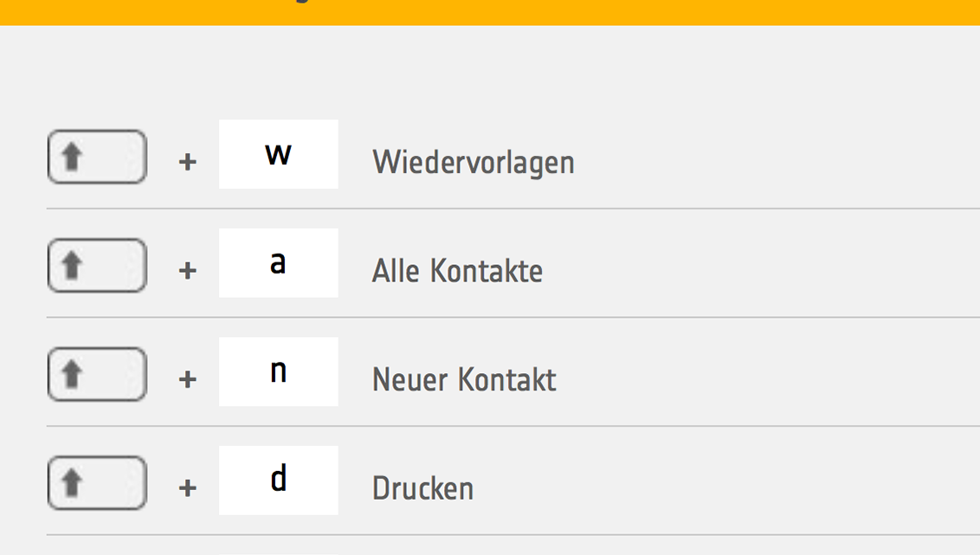Click the plus sign in Wiedervorlagen row
Viewport: 980px width, 555px height.
point(188,163)
